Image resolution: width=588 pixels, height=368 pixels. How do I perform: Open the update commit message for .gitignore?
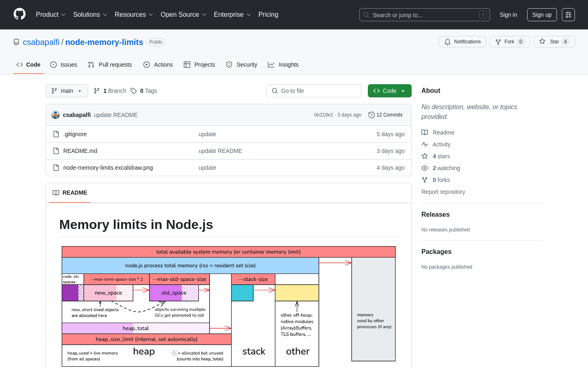207,134
